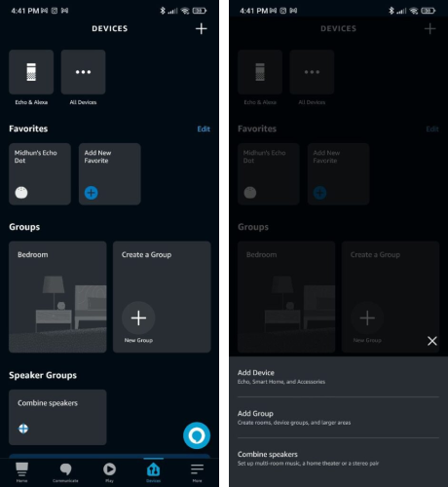Viewport: 448px width, 487px height.
Task: Switch to the Play tab in left screen
Action: pyautogui.click(x=109, y=471)
